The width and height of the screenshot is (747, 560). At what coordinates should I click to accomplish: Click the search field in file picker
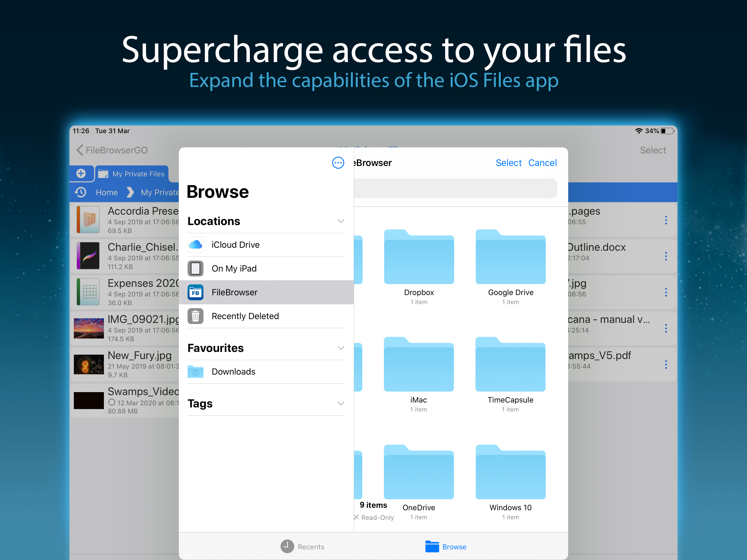tap(455, 188)
